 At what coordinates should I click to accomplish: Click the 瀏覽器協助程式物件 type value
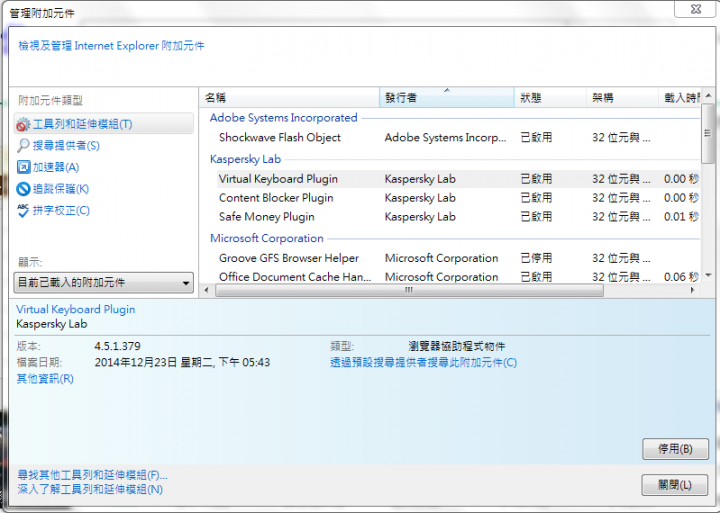click(456, 346)
